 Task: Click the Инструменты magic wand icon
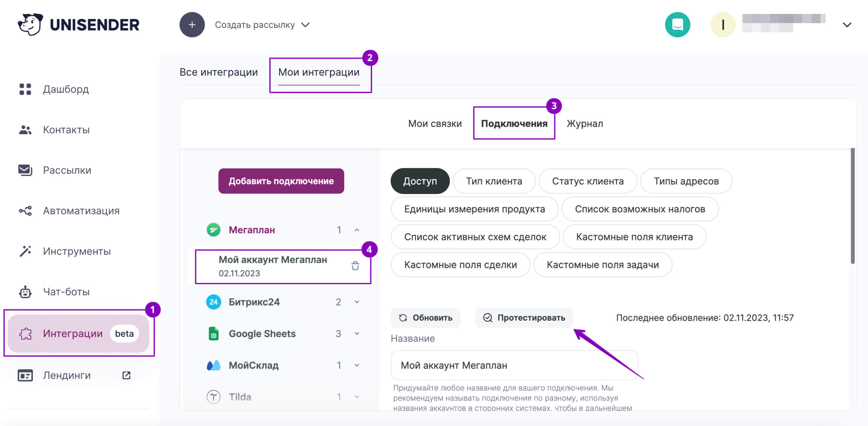pos(25,251)
